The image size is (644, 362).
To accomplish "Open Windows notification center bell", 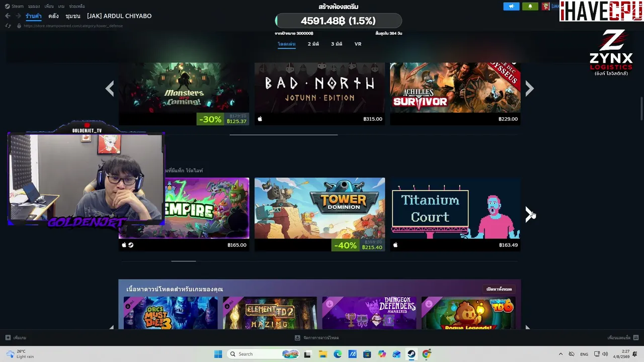I will (x=635, y=354).
